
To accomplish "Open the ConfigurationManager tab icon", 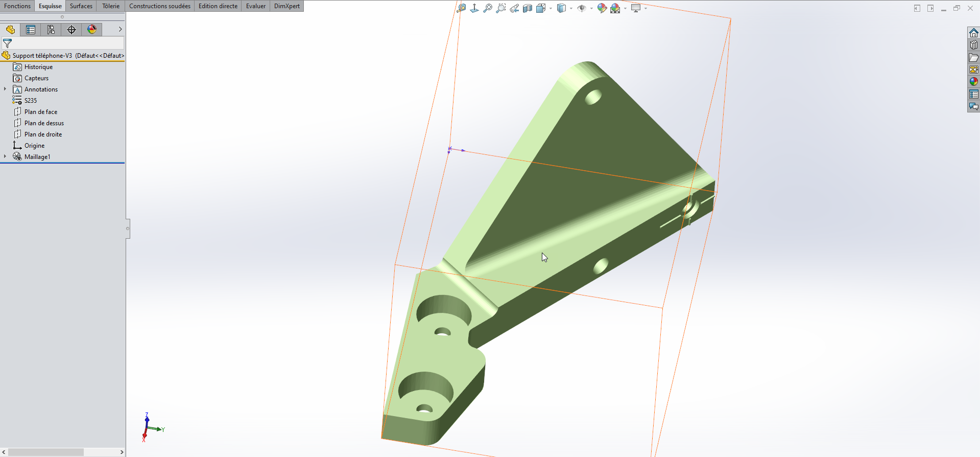I will tap(51, 30).
